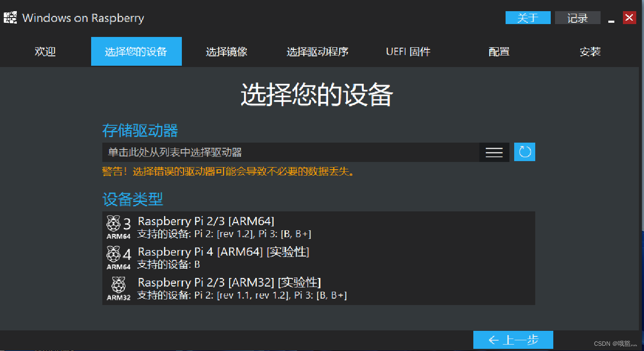
Task: Go back with the 上一步 button
Action: pos(513,340)
